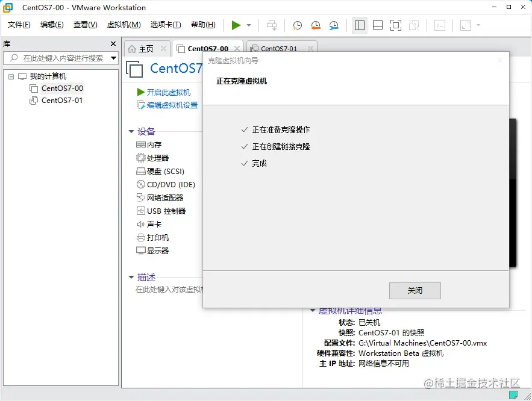The height and width of the screenshot is (401, 532).
Task: Open the 文件(F) menu
Action: point(19,25)
